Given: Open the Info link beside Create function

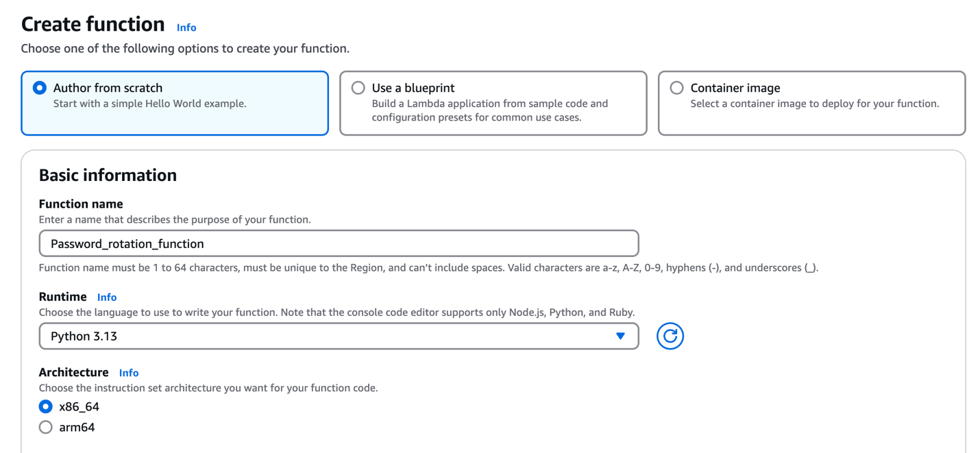Looking at the screenshot, I should (x=186, y=27).
